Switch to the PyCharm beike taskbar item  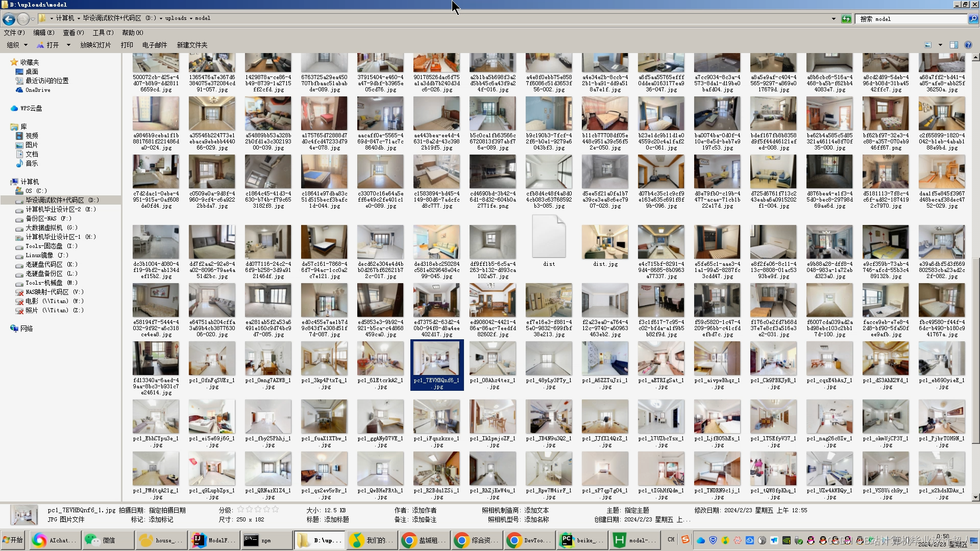pyautogui.click(x=582, y=540)
